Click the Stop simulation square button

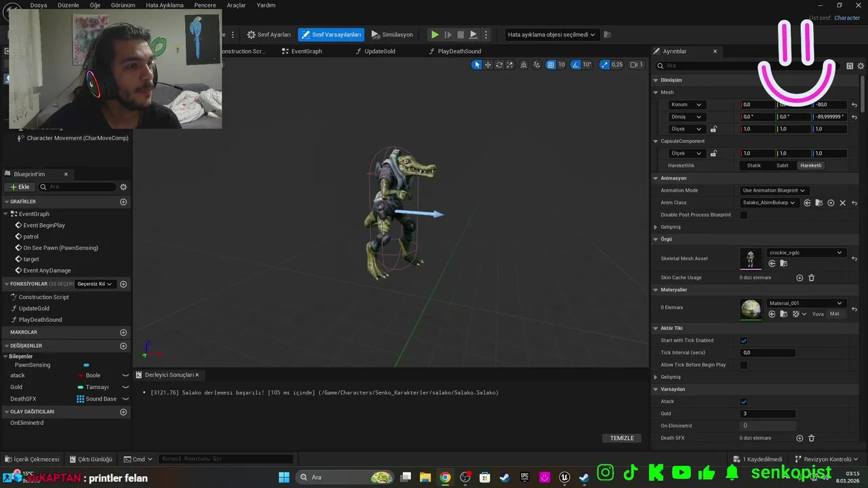pyautogui.click(x=460, y=35)
